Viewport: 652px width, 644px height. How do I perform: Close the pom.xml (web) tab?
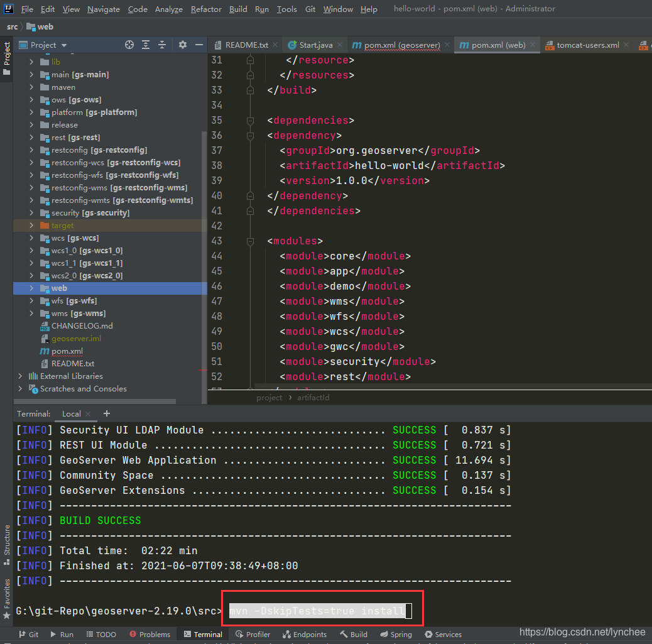point(533,45)
